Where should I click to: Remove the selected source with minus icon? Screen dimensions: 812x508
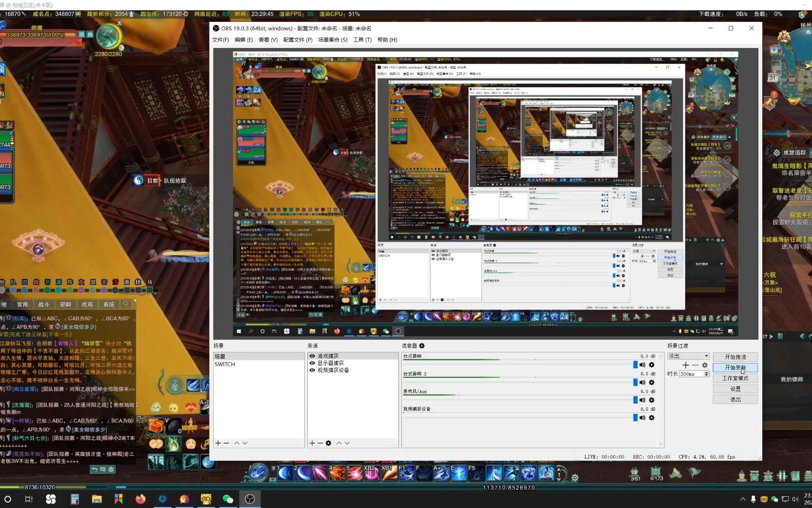tap(320, 443)
